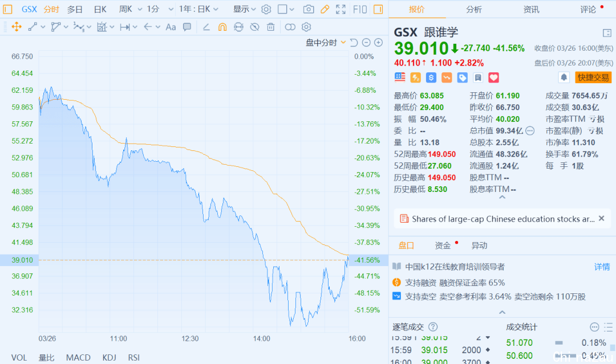The image size is (616, 364).
Task: Set a price alert with bell icon
Action: pos(564,77)
